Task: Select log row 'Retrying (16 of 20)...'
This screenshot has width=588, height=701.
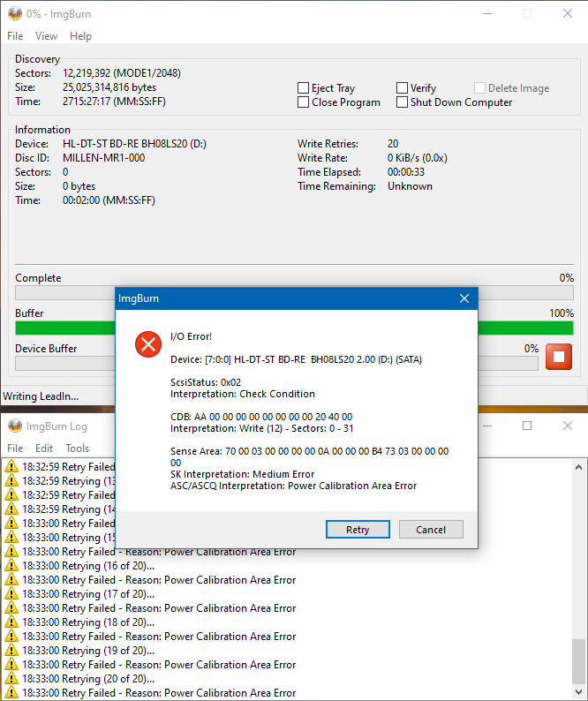Action: pos(88,566)
